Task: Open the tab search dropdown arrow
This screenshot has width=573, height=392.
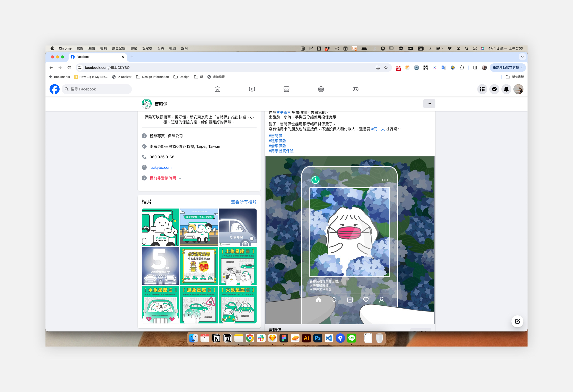Action: pyautogui.click(x=522, y=57)
